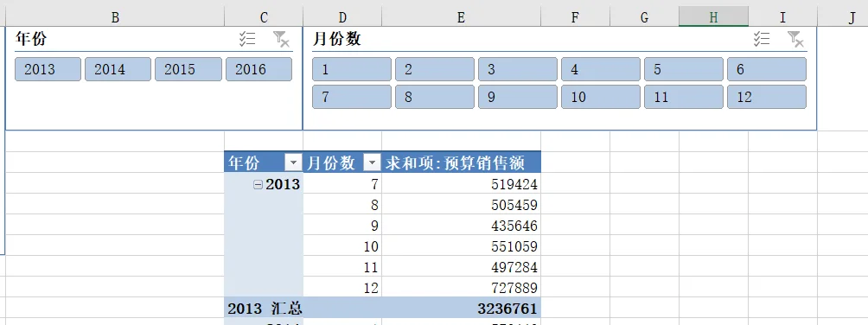Select column I header

[x=782, y=17]
